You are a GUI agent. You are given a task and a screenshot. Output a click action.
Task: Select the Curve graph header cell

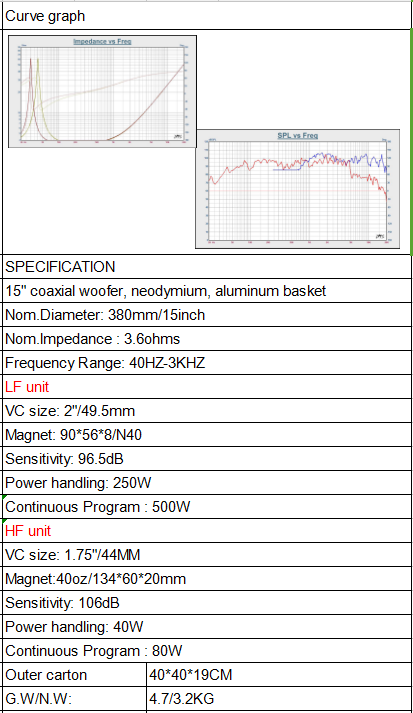207,16
